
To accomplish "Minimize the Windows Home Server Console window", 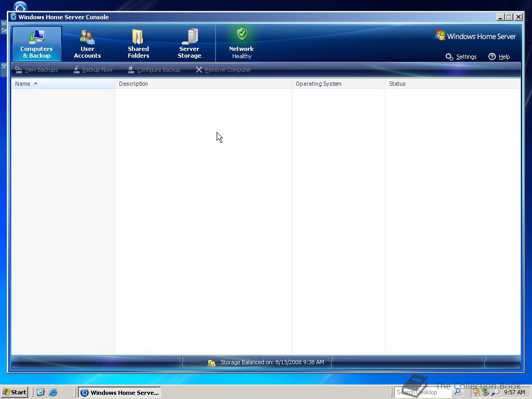I will coord(500,17).
